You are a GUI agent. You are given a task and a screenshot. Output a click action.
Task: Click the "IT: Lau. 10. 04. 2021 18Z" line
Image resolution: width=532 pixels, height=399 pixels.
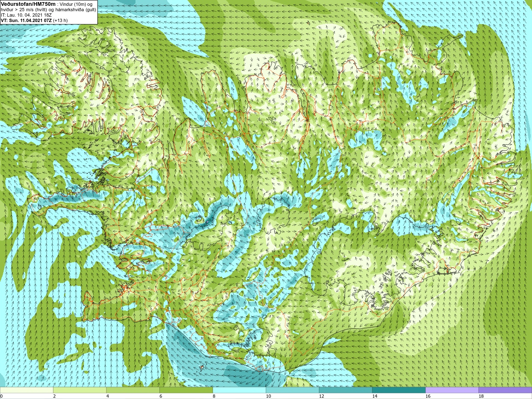coord(26,15)
